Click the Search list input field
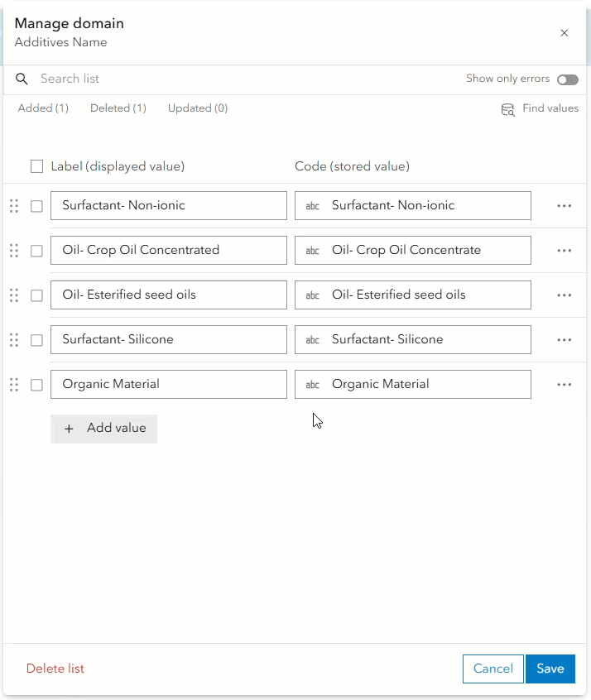591x700 pixels. click(248, 79)
